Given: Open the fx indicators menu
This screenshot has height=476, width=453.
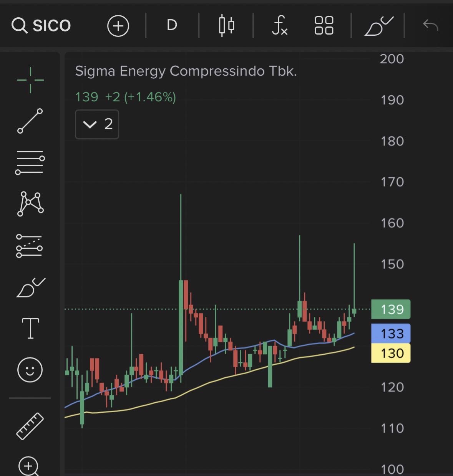Looking at the screenshot, I should point(279,26).
